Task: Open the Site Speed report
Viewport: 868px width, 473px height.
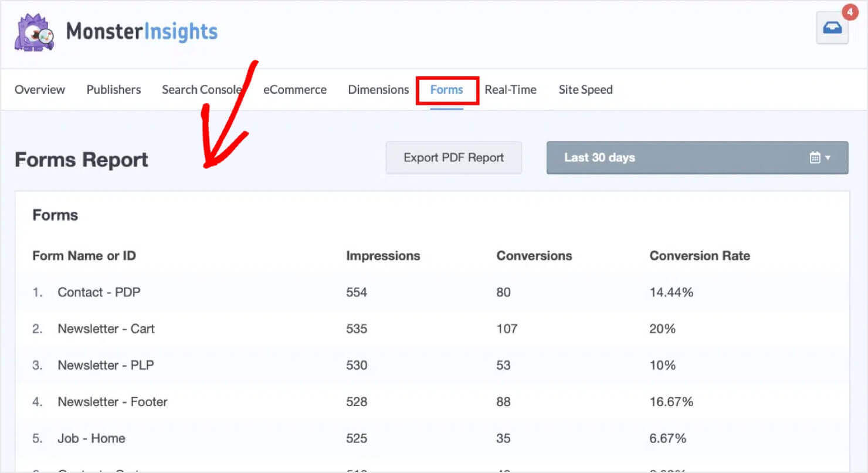Action: 585,89
